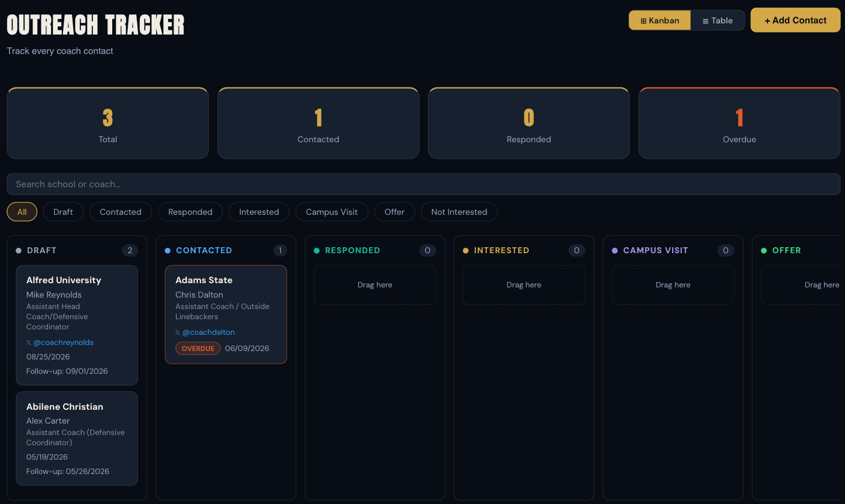Click the 05/19/2026 date on Abilene Christian
The image size is (845, 504).
(47, 457)
